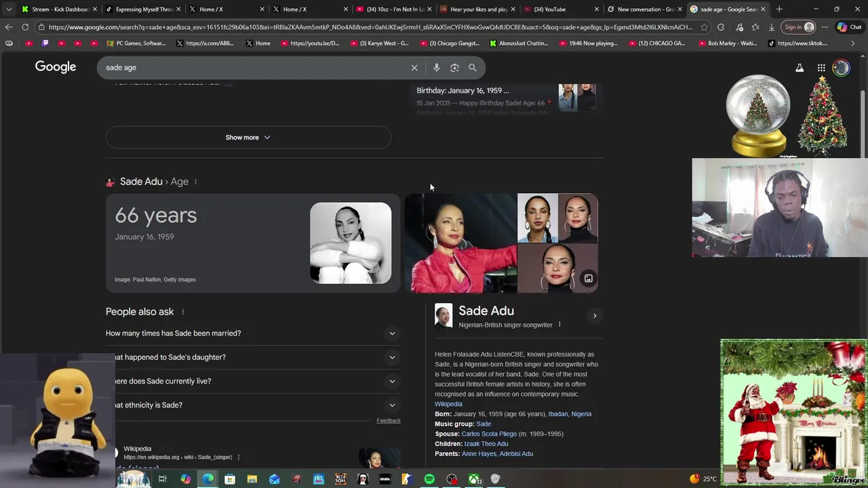The width and height of the screenshot is (868, 488).
Task: Open the Google apps grid
Action: pyautogui.click(x=821, y=68)
